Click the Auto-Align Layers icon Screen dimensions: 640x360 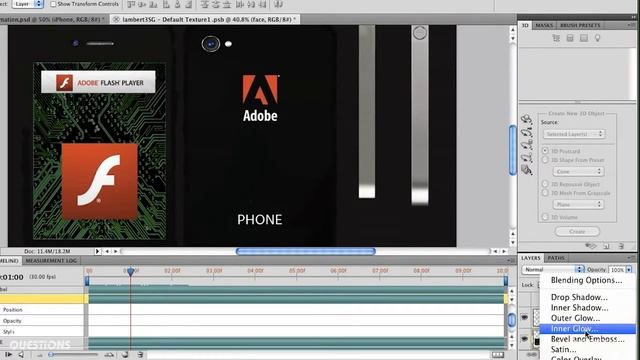[278, 4]
